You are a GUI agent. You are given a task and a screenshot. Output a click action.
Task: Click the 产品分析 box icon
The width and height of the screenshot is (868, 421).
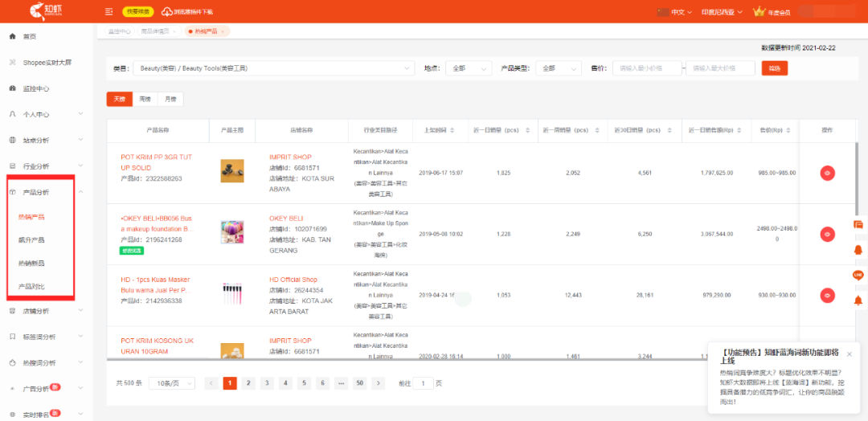[x=13, y=193]
